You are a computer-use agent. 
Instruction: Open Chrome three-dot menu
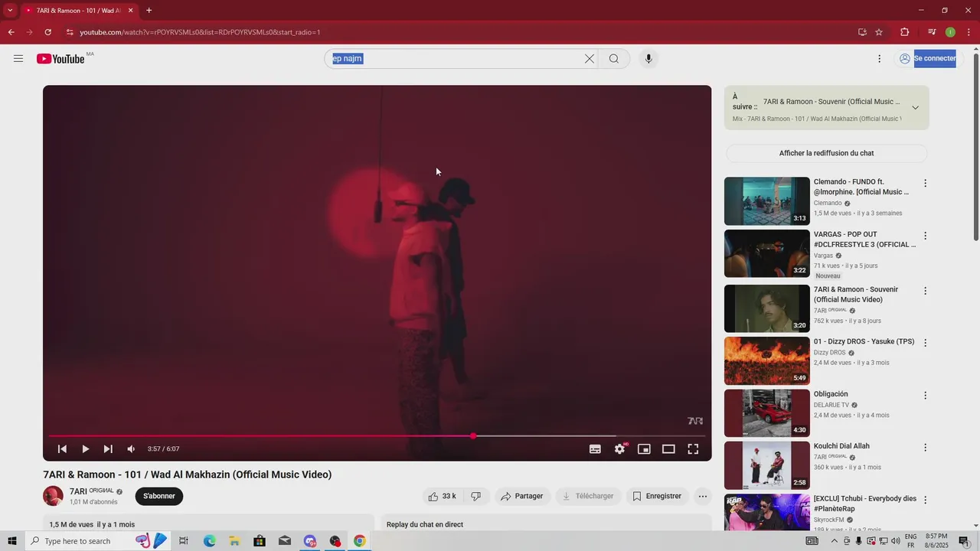click(969, 32)
